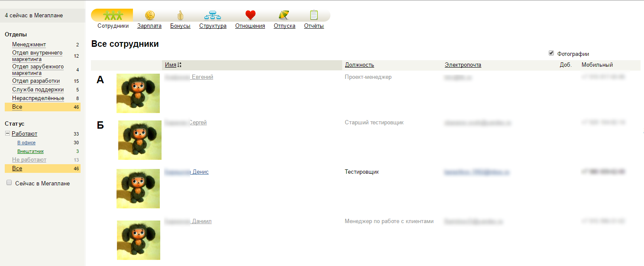
Task: Filter by Нераспределённые employees
Action: click(x=38, y=98)
